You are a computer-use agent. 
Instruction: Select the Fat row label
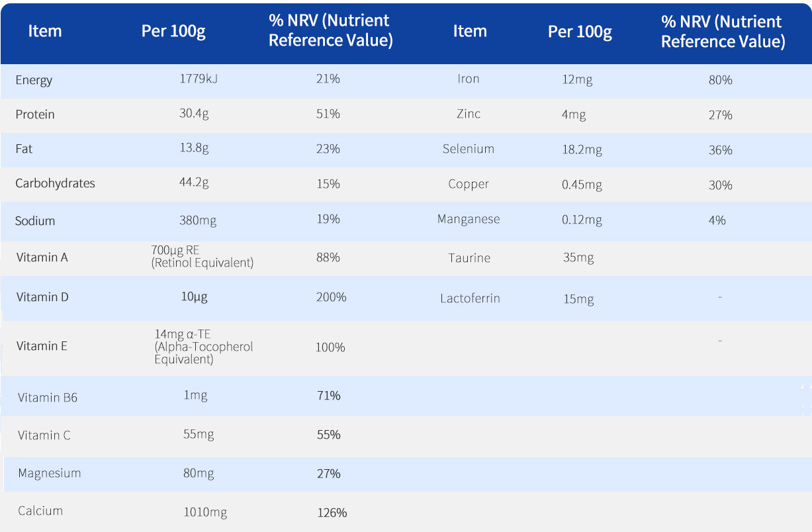(x=24, y=149)
